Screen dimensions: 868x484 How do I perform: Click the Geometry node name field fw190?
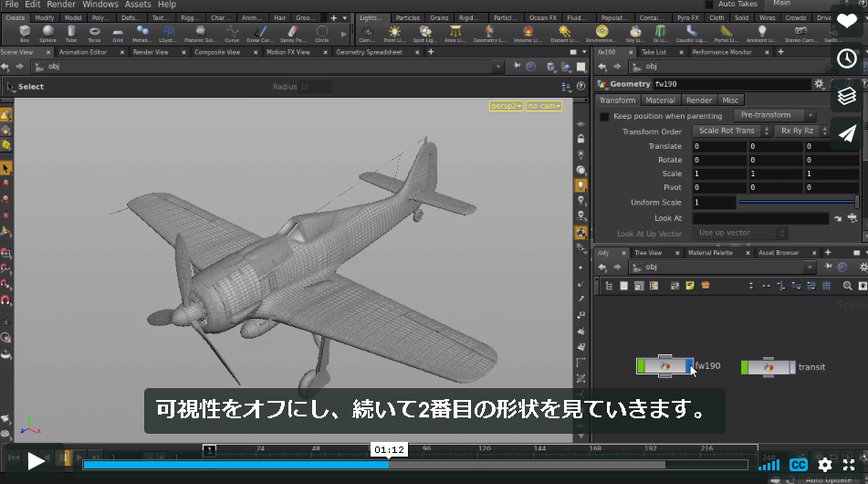731,84
